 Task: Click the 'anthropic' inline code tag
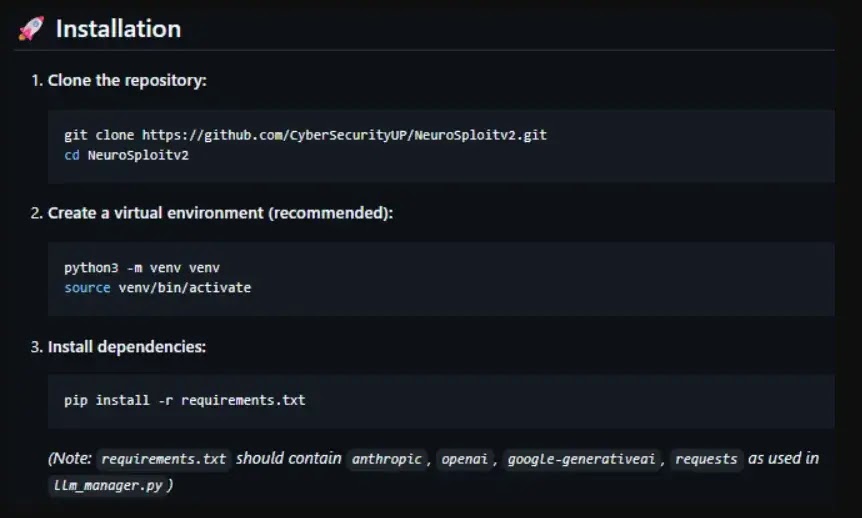point(387,459)
